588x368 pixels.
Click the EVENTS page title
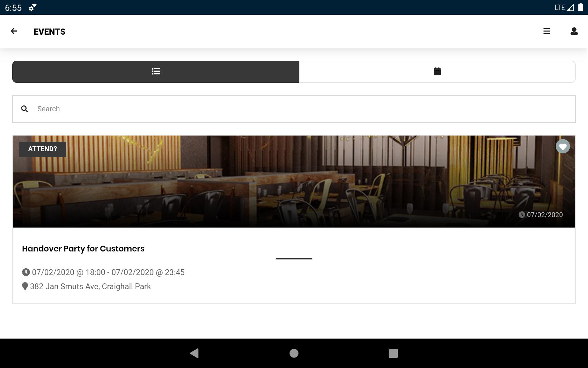(50, 32)
